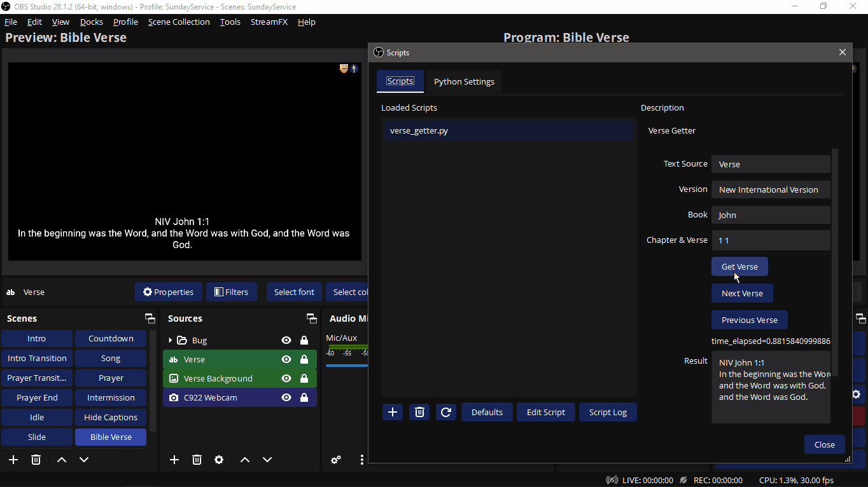Open the Version dropdown

point(771,189)
